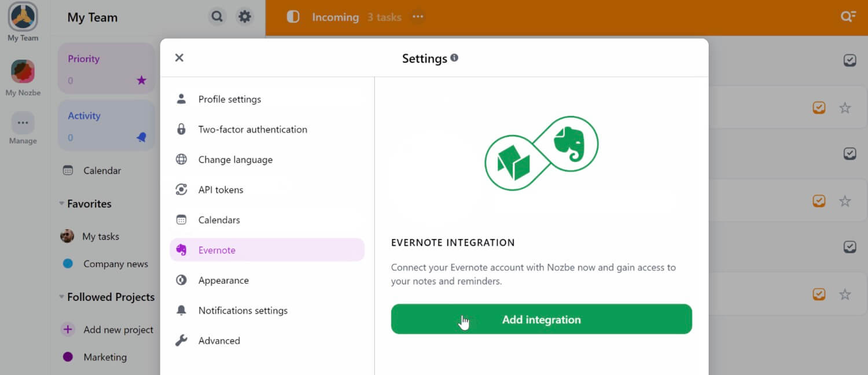
Task: Close the Settings dialog with X
Action: (179, 57)
